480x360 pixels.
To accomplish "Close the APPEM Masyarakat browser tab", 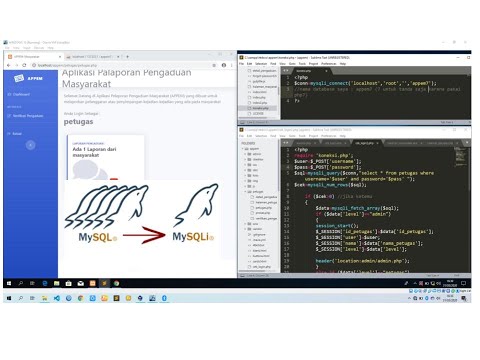I will coord(60,57).
